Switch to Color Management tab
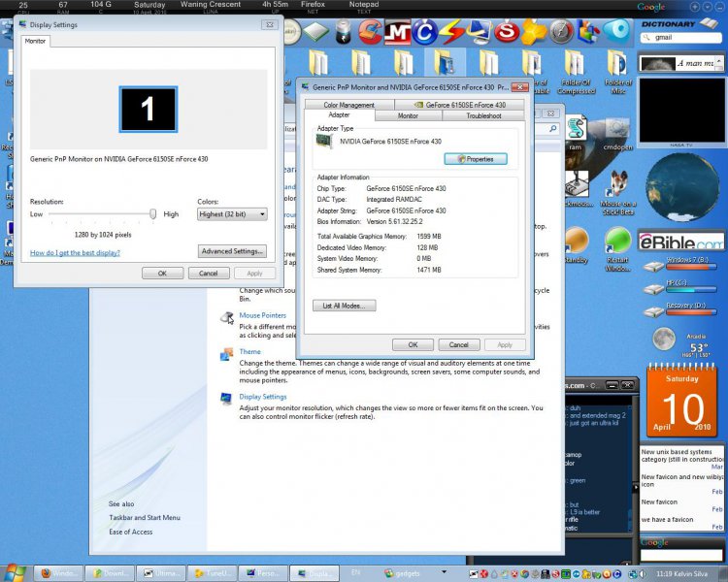Screen dimensions: 728x582 (348, 105)
